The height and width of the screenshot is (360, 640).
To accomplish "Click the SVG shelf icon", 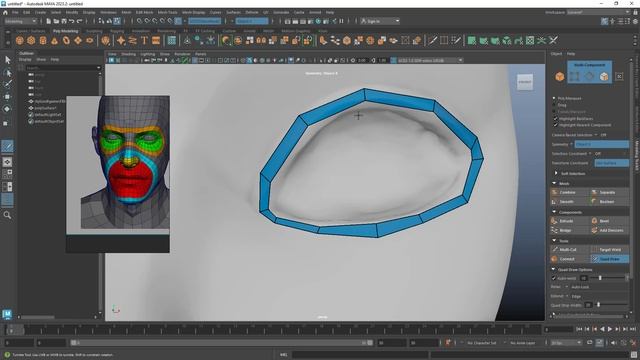I will pyautogui.click(x=156, y=40).
